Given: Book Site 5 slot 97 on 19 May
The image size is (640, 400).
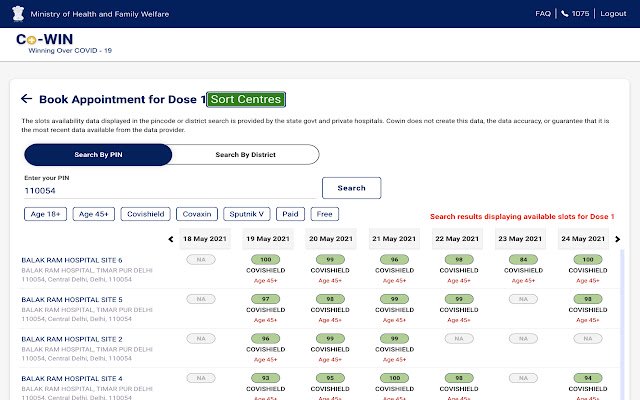Looking at the screenshot, I should point(266,299).
